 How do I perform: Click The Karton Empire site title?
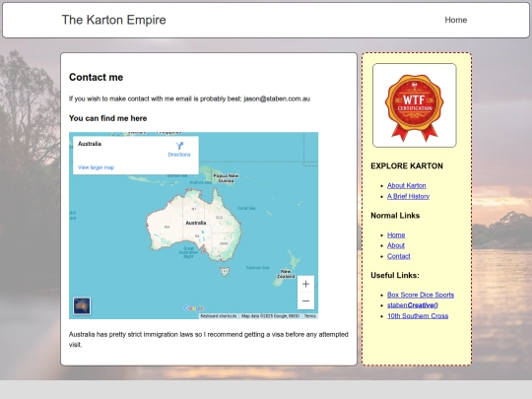[x=113, y=20]
